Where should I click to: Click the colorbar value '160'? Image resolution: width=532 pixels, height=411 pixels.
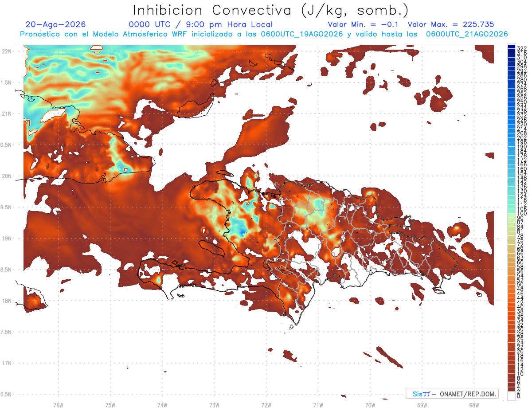[522, 169]
